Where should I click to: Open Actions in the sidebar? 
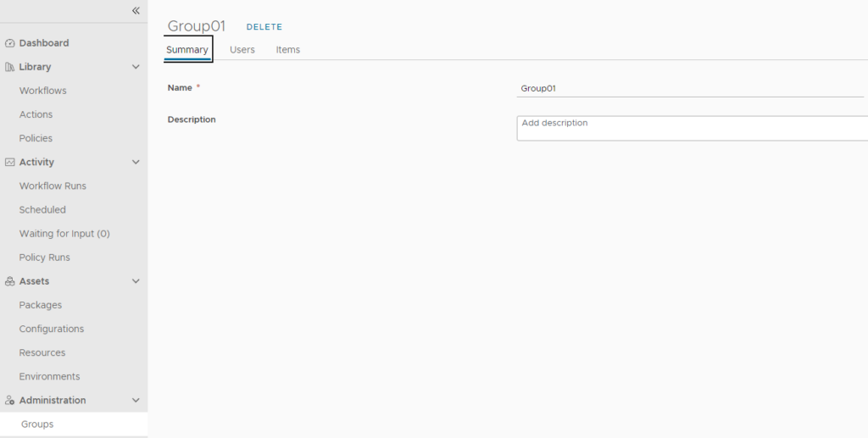pos(36,114)
